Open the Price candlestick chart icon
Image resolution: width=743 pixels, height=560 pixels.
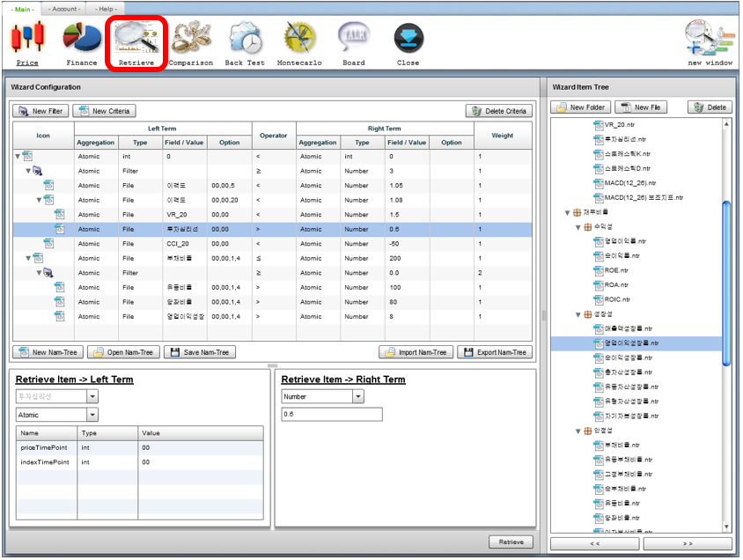click(x=27, y=38)
